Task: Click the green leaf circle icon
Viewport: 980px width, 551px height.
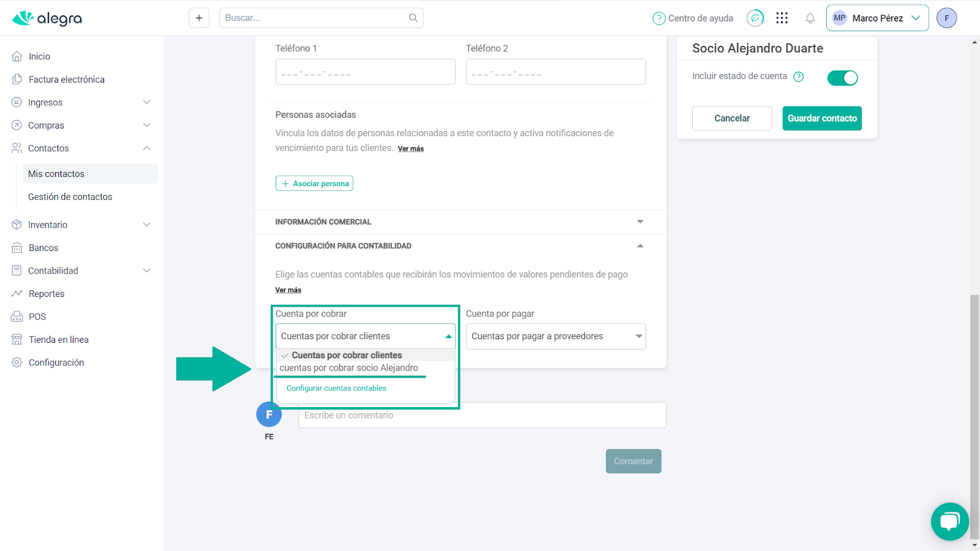Action: pyautogui.click(x=755, y=18)
